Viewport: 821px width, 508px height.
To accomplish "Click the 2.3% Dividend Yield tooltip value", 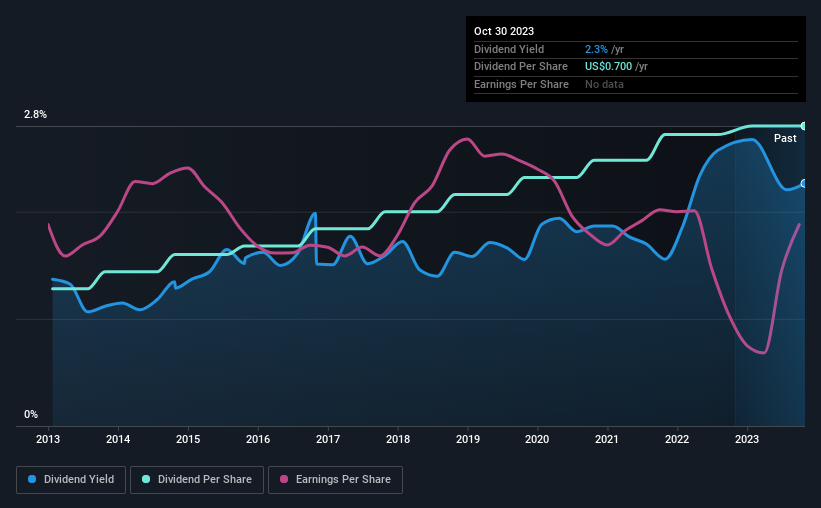I will tap(596, 49).
